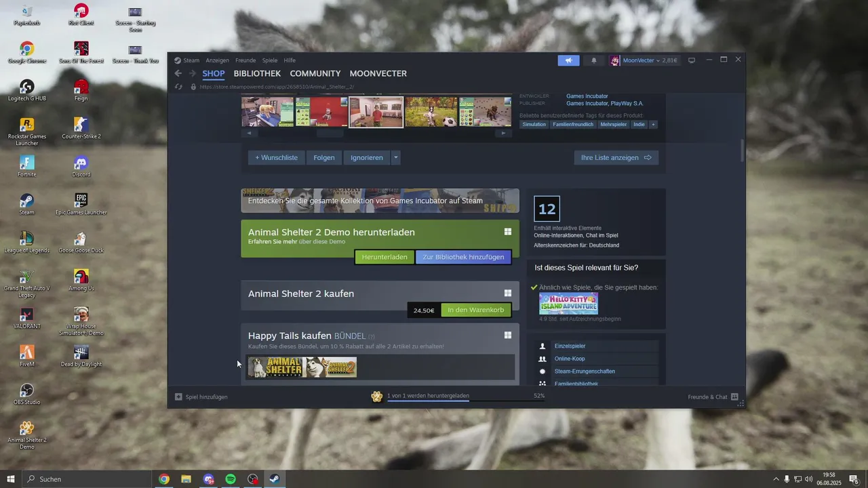Switch to the COMMUNITY tab

click(x=315, y=74)
